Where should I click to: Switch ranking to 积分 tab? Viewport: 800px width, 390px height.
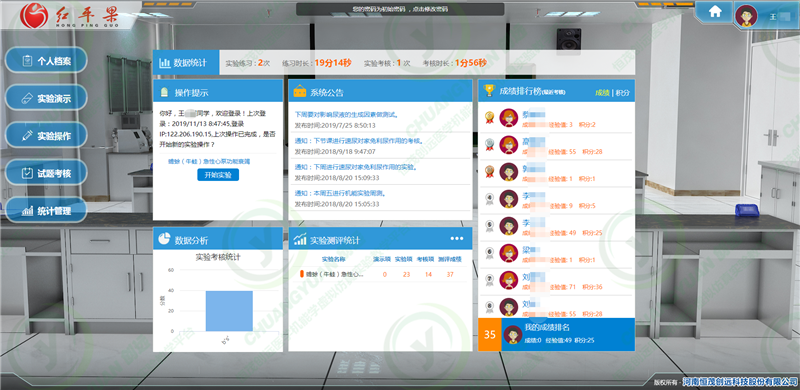(623, 92)
